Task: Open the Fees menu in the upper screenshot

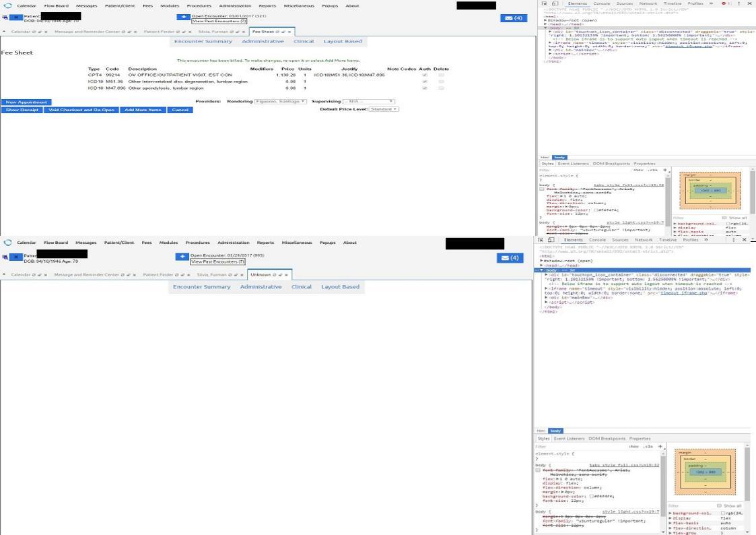Action: coord(147,6)
